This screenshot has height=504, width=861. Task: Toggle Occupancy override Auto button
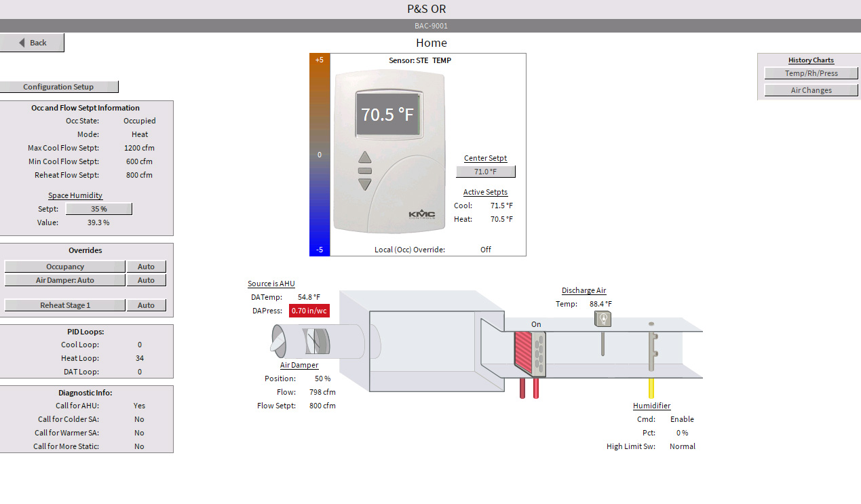(x=146, y=267)
